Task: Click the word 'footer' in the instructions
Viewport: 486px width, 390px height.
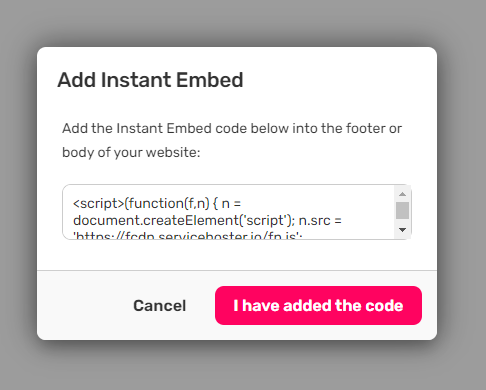Action: pyautogui.click(x=365, y=128)
